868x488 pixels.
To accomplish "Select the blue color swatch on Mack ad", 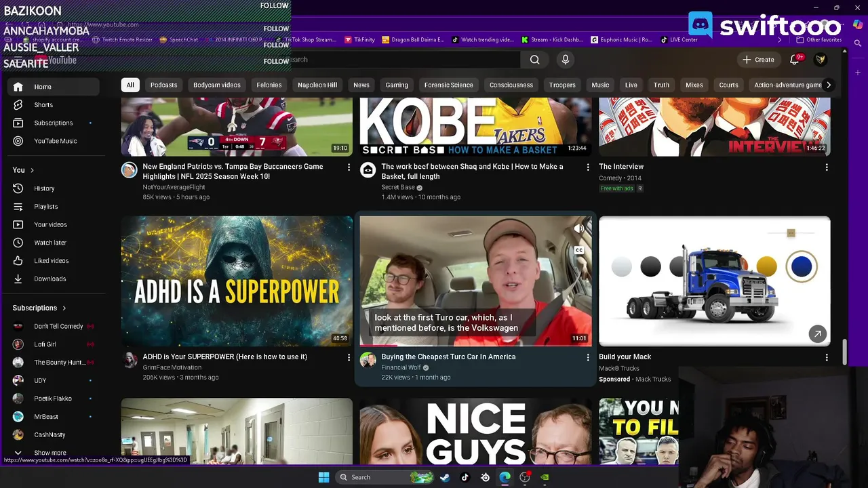I will 801,266.
